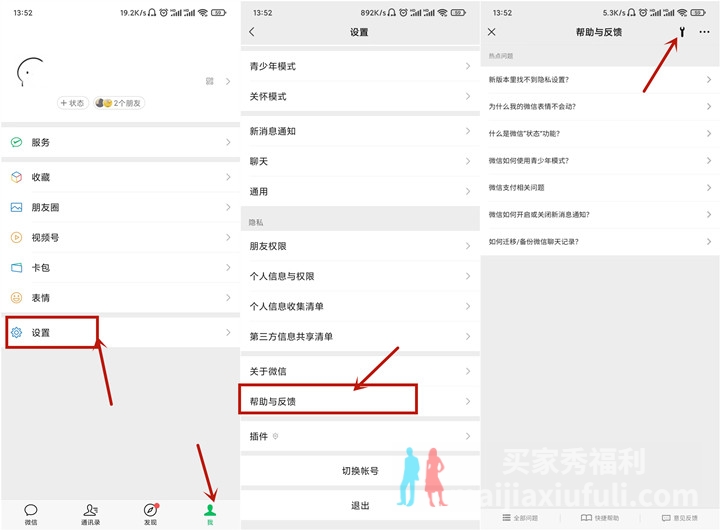Tap 切换帐号 switch account button
Image resolution: width=720 pixels, height=530 pixels.
tap(360, 471)
